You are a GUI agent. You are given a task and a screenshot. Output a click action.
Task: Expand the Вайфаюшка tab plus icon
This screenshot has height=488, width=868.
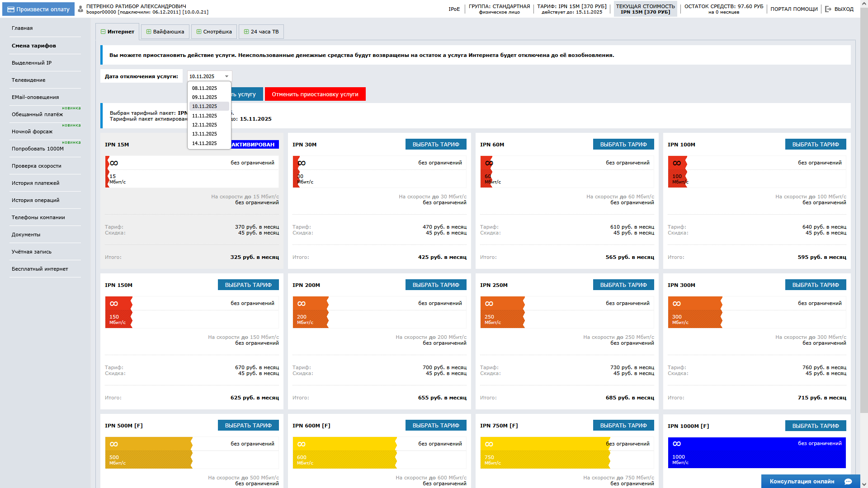coord(149,32)
